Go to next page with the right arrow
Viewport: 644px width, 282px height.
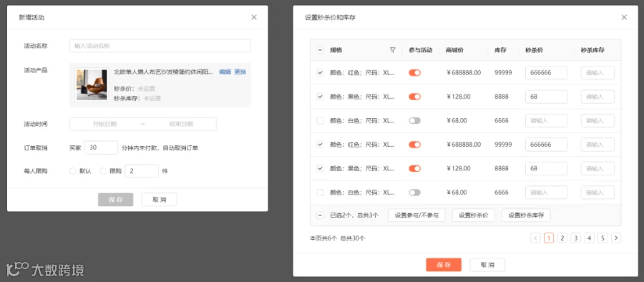point(615,238)
